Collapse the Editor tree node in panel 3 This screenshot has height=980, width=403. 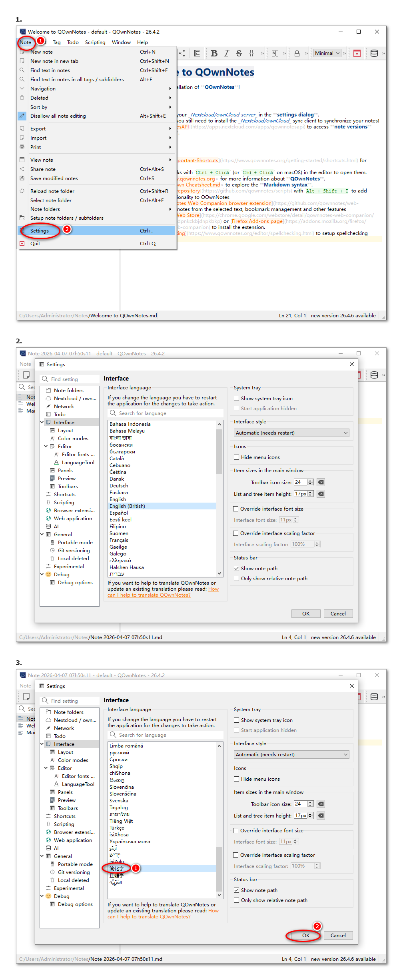tap(46, 768)
